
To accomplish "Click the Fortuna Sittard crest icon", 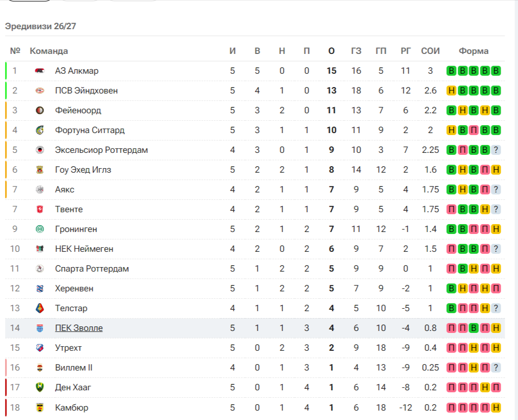I will click(x=40, y=130).
